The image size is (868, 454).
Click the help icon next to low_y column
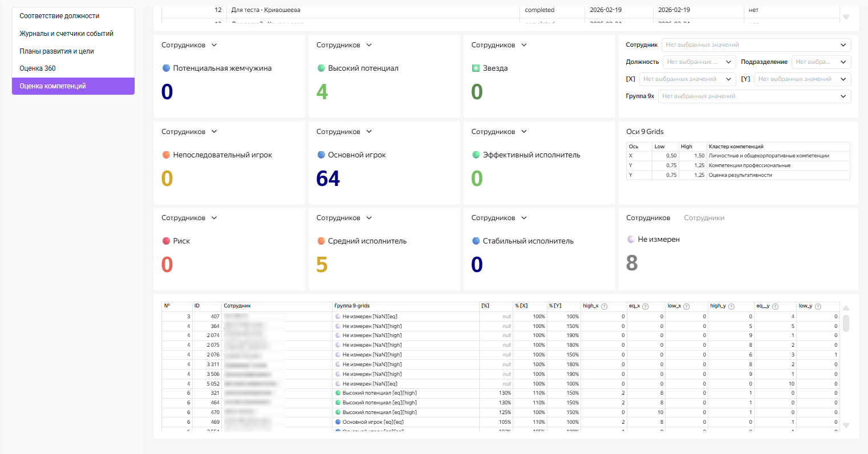pos(818,306)
